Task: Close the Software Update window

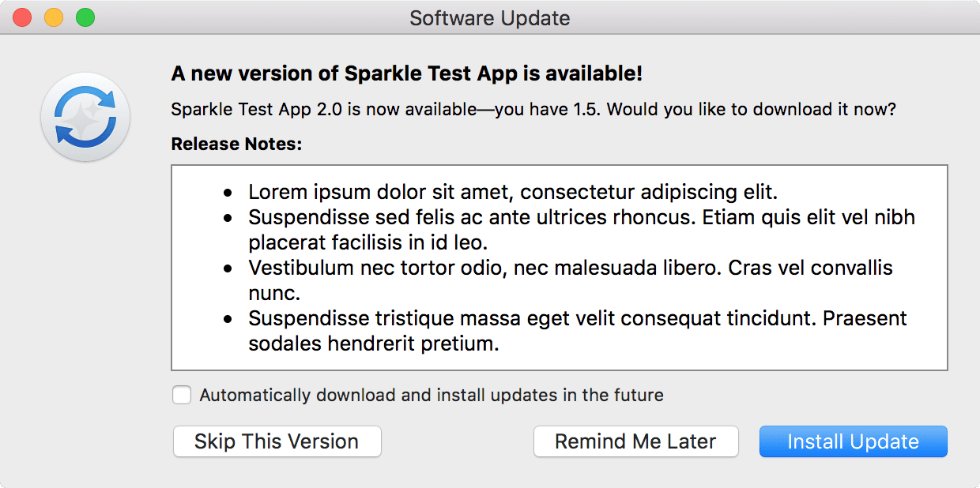Action: click(x=22, y=17)
